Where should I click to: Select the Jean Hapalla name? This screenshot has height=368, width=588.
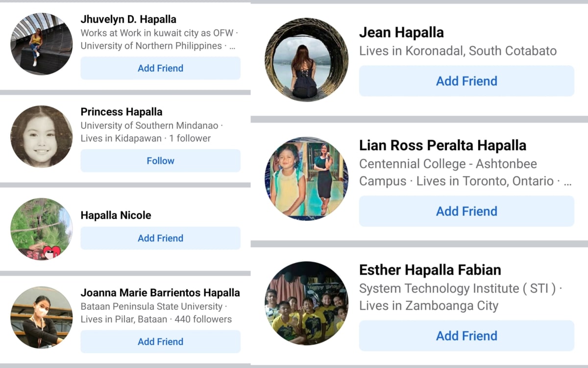pyautogui.click(x=401, y=33)
